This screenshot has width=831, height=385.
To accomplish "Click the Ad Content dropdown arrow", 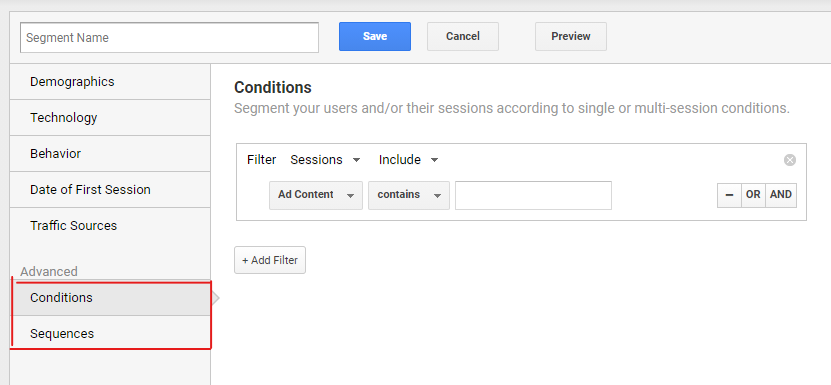I will click(x=350, y=196).
